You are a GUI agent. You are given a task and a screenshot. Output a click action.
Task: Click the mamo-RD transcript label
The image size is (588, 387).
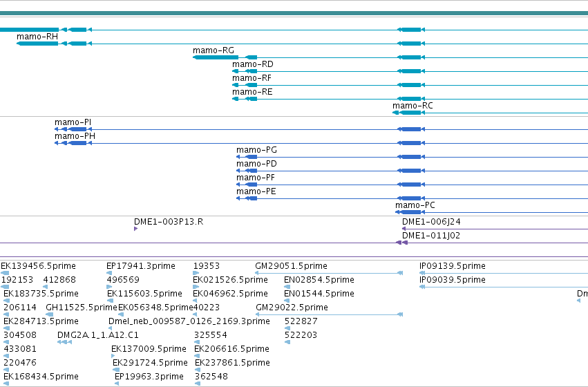pos(253,64)
